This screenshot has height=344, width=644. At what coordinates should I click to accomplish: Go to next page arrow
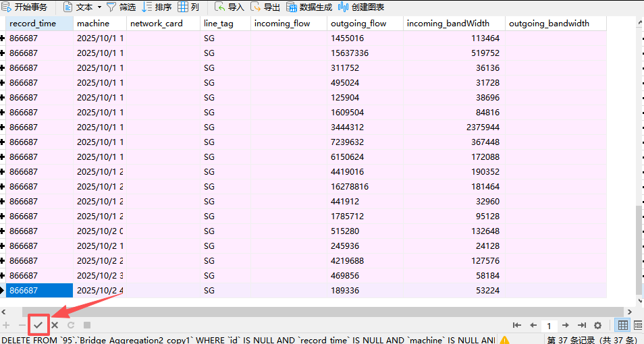[566, 325]
